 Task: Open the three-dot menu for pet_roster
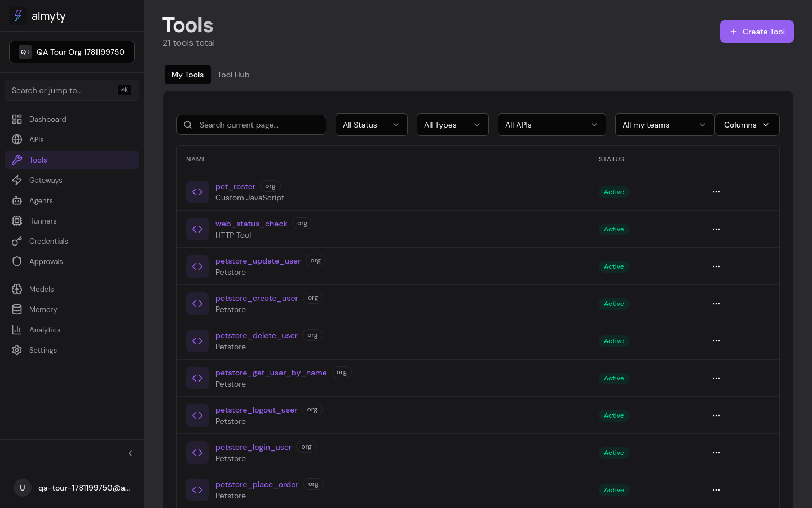point(716,192)
